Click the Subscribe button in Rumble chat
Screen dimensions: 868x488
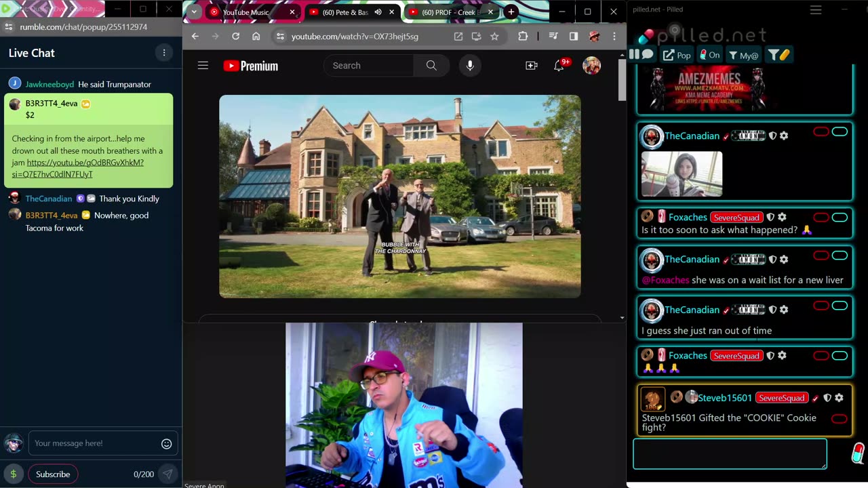coord(53,474)
